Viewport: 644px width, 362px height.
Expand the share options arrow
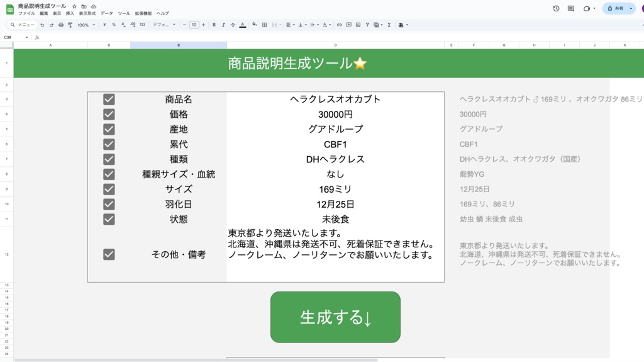point(631,8)
